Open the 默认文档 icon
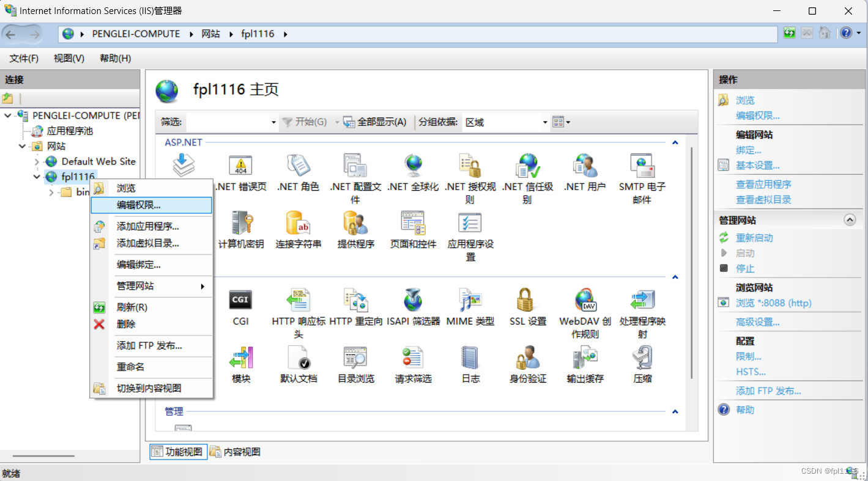This screenshot has width=868, height=481. 298,358
